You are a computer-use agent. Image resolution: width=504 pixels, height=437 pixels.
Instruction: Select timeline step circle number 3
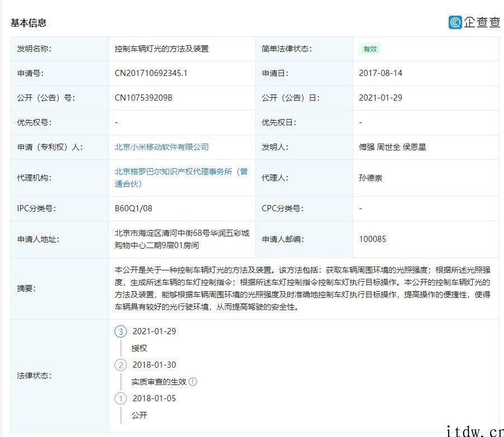[121, 331]
